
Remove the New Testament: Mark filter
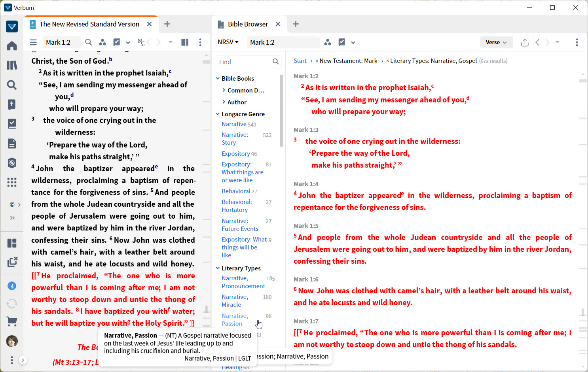coord(317,61)
